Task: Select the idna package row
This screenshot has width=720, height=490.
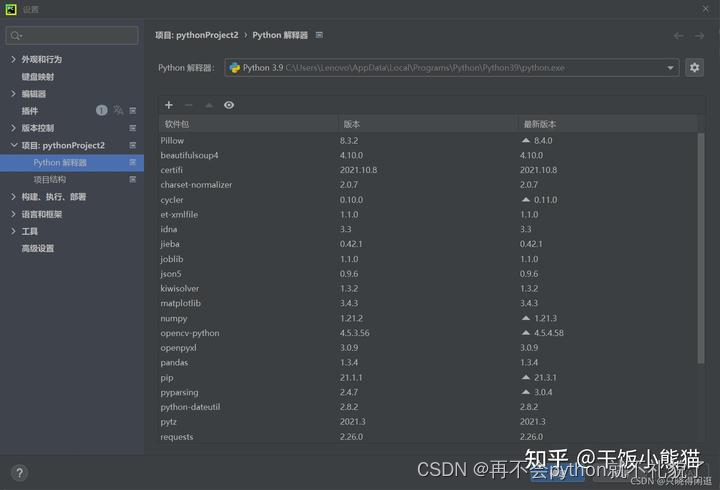Action: (428, 229)
